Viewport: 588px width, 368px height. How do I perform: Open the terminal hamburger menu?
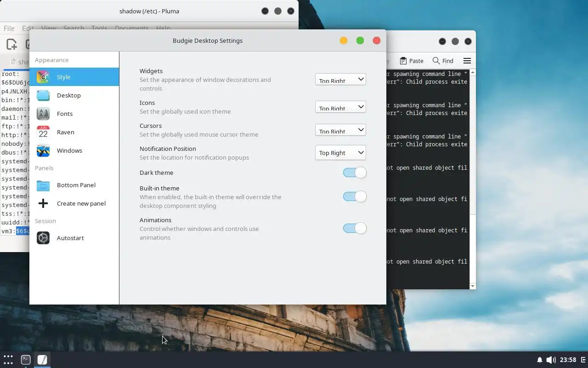point(467,61)
